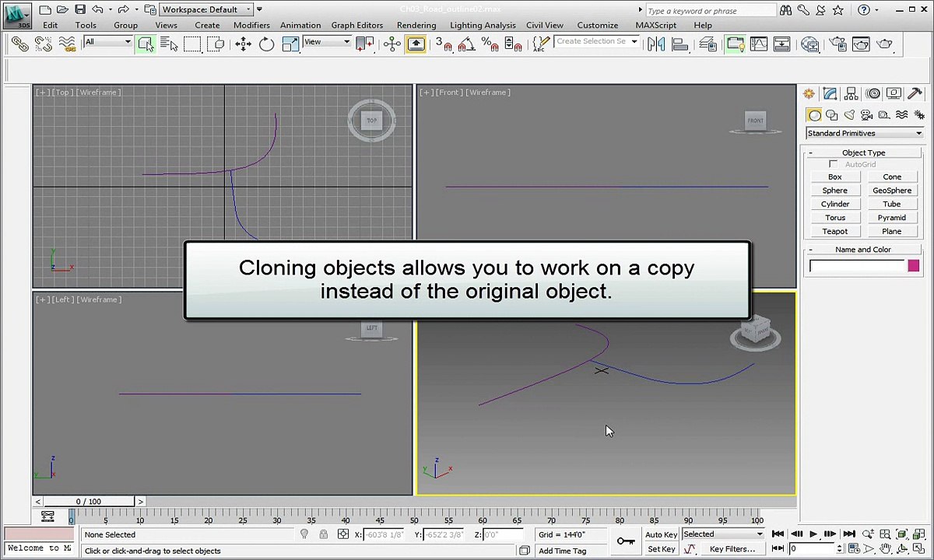Screen dimensions: 934x560
Task: Create a Box primitive
Action: 835,177
